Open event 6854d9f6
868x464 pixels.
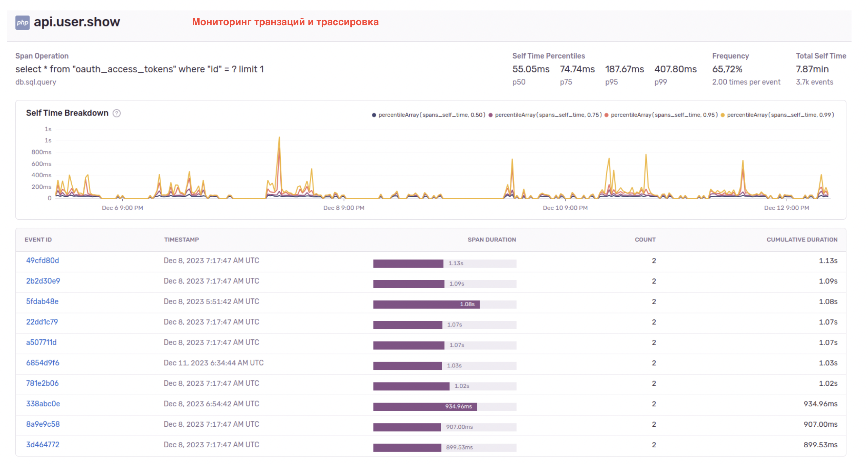[x=43, y=363]
